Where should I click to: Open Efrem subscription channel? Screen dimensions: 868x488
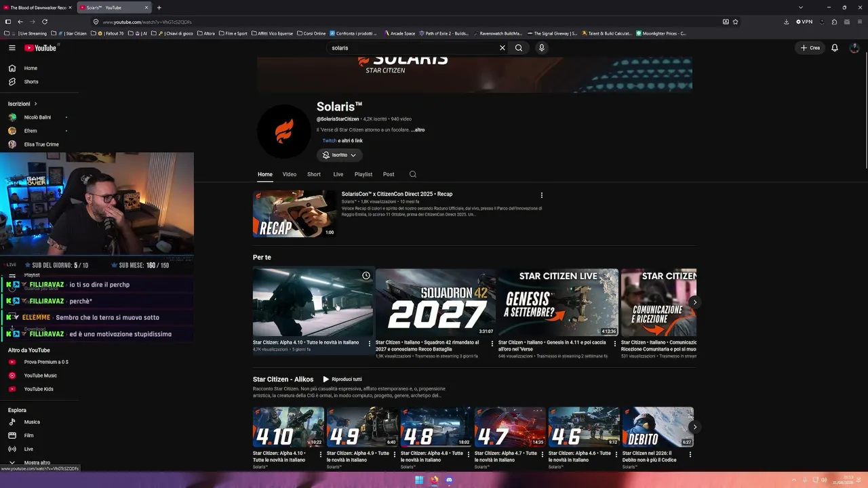pos(31,131)
